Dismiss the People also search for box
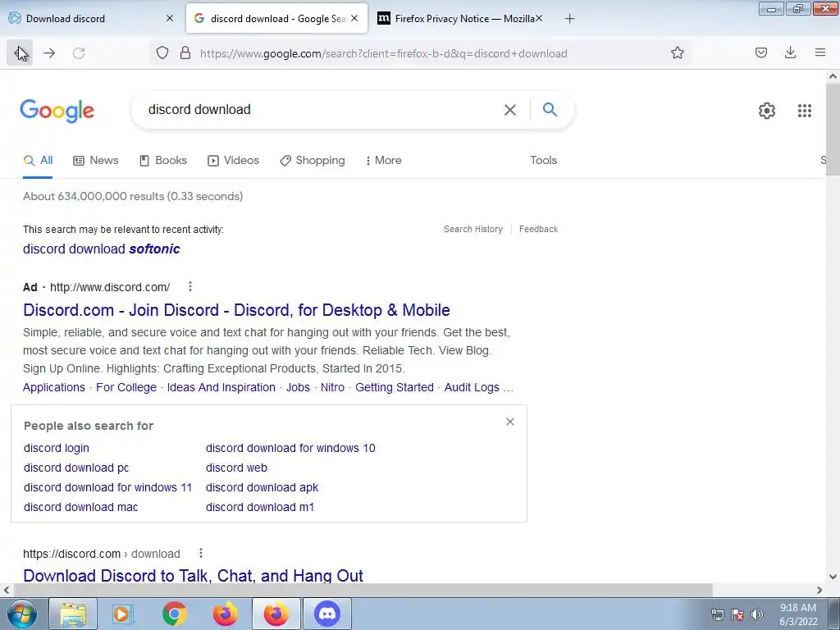This screenshot has width=840, height=630. [510, 422]
